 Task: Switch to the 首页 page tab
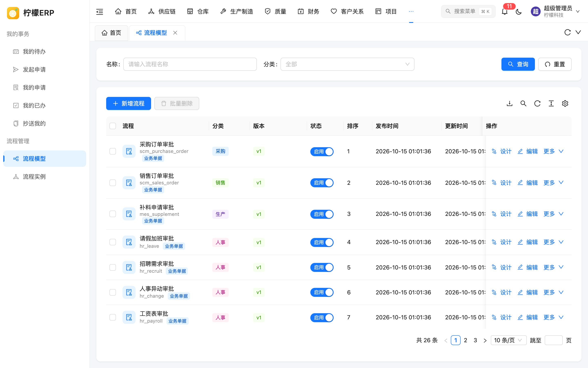point(111,33)
